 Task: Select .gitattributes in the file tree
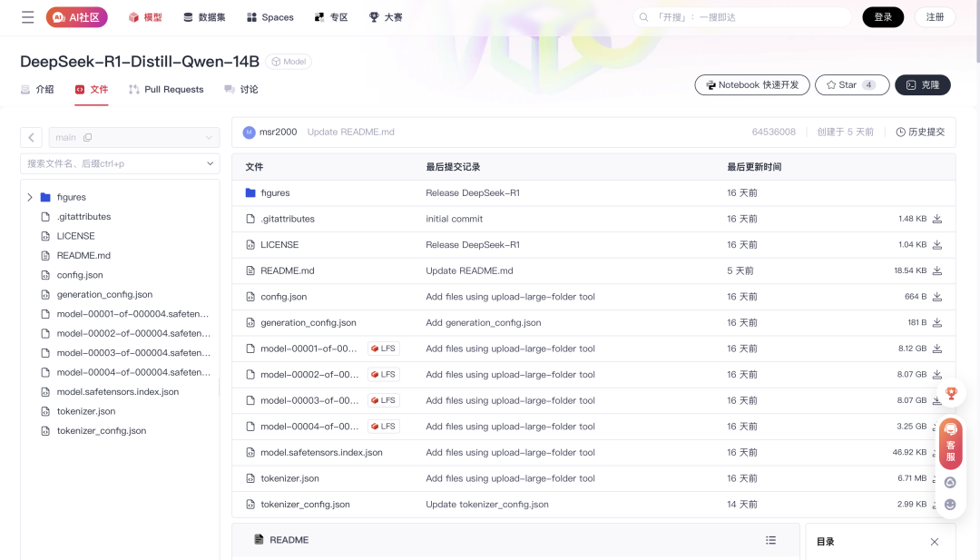point(83,216)
